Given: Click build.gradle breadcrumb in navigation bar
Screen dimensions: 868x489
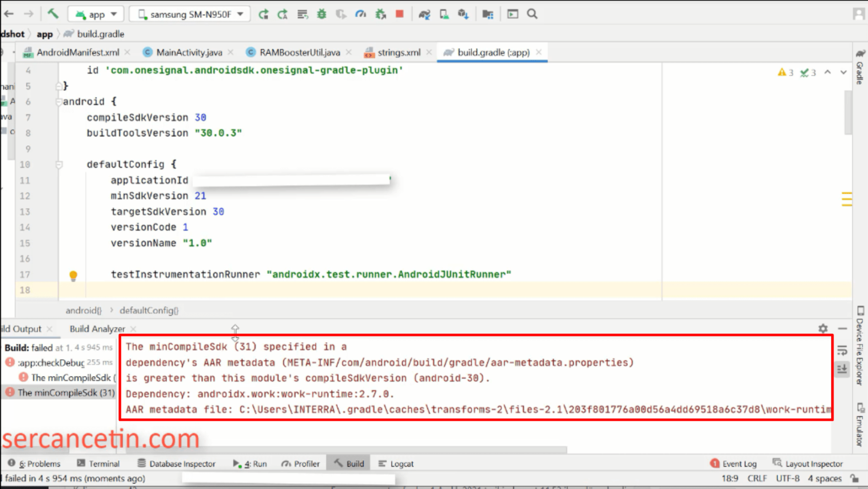Looking at the screenshot, I should [x=94, y=34].
